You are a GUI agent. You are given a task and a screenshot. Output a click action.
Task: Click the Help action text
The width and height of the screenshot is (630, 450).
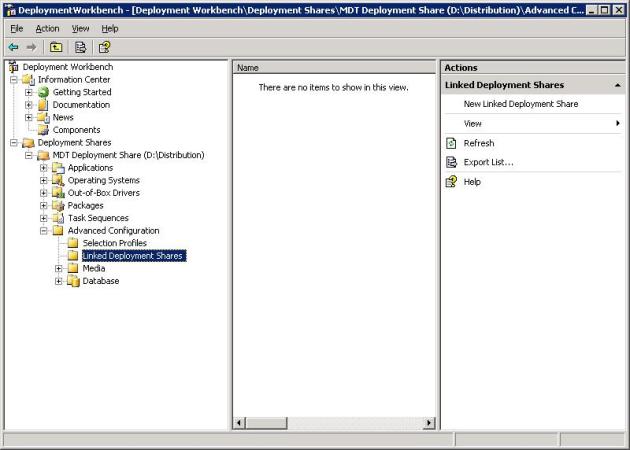[x=472, y=182]
